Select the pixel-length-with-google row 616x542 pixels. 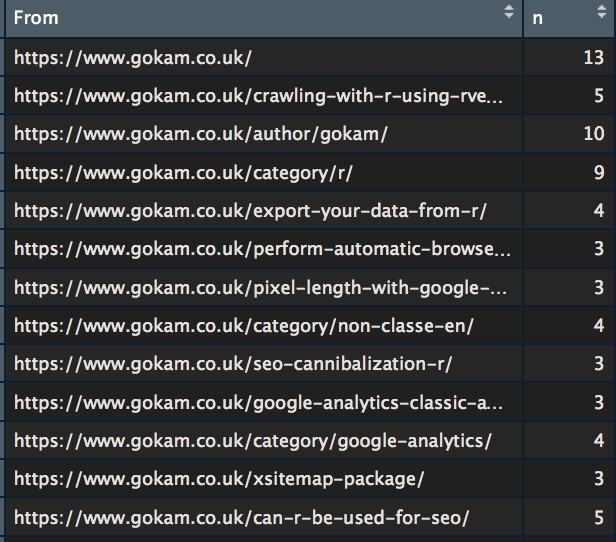[262, 288]
